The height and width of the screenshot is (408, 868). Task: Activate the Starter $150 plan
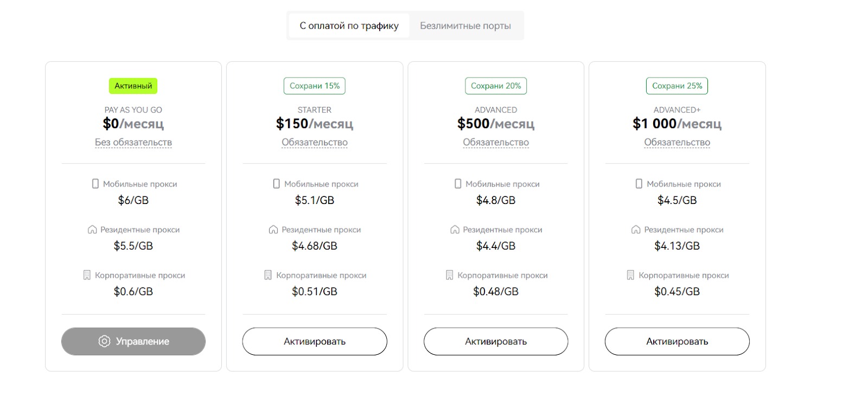[315, 341]
